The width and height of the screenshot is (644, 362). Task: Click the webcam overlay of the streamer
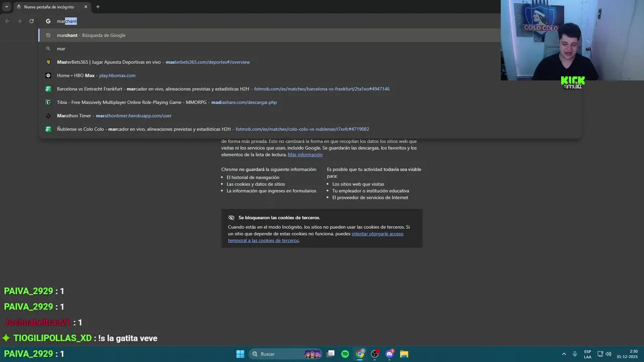572,40
